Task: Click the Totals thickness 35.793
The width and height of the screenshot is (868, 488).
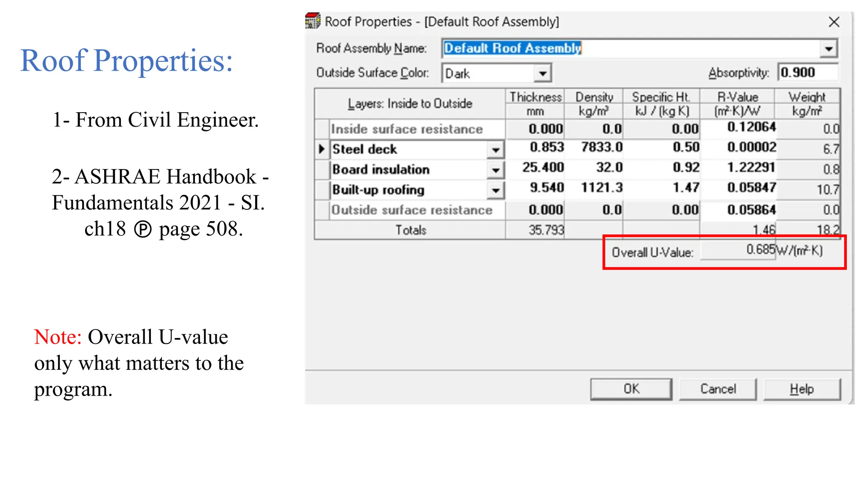Action: click(535, 230)
